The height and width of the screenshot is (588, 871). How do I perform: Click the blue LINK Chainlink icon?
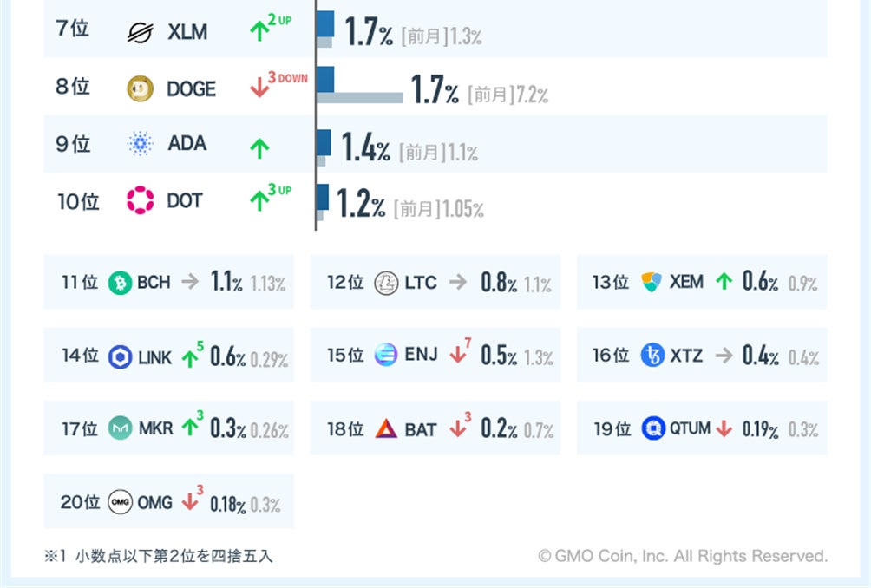click(121, 356)
